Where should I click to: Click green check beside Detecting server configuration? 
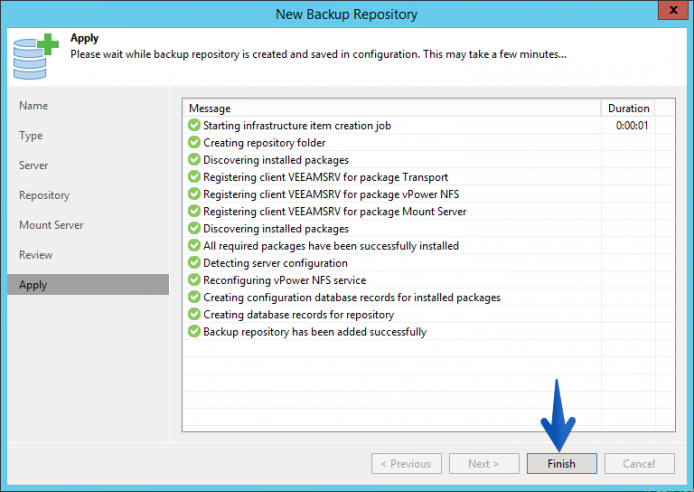(194, 263)
